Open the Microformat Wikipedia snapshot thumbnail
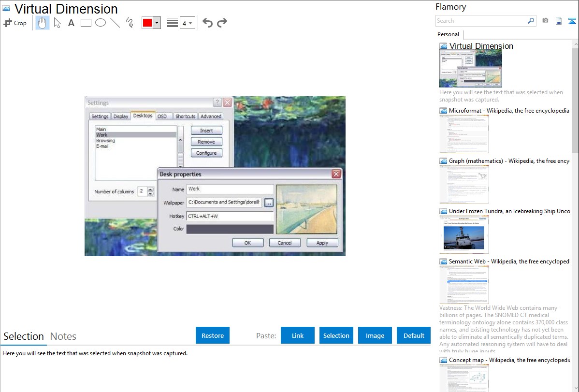This screenshot has height=392, width=579. point(464,134)
